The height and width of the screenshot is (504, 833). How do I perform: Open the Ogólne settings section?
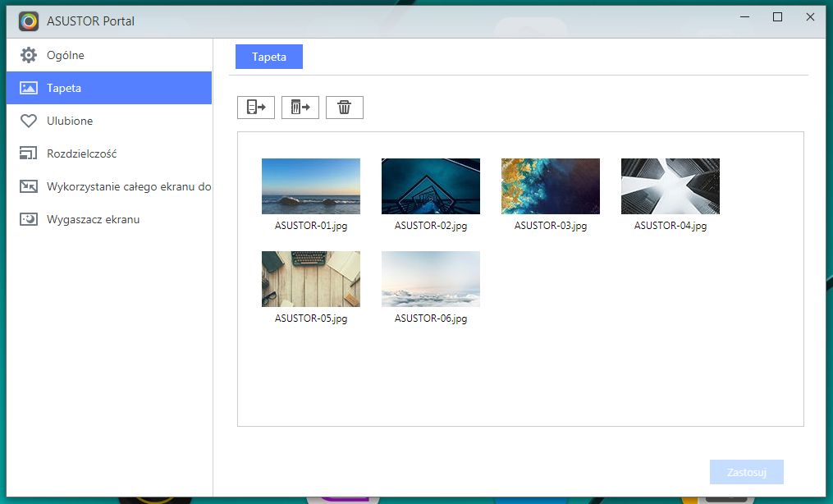[x=109, y=55]
